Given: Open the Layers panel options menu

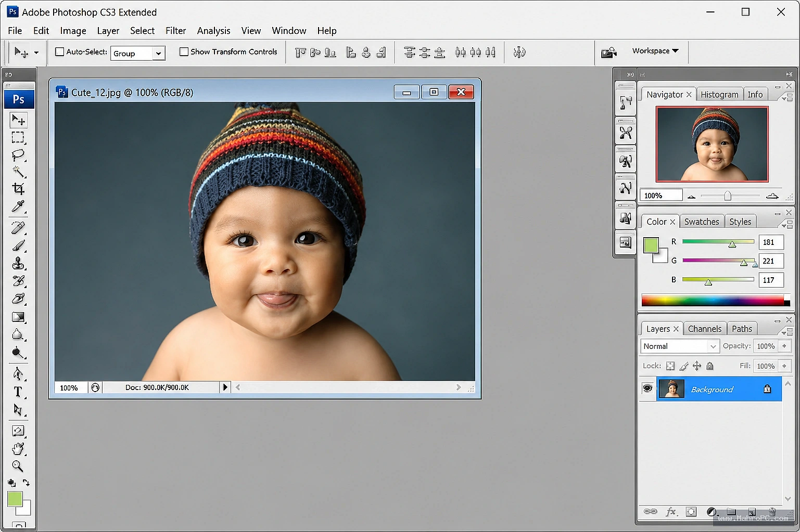Looking at the screenshot, I should click(x=787, y=331).
